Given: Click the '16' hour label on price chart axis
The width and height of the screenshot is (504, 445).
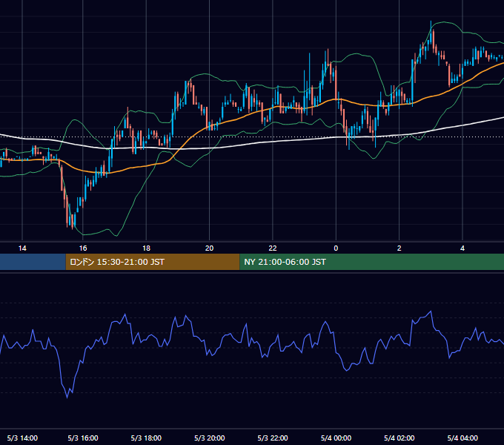Looking at the screenshot, I should (x=83, y=248).
